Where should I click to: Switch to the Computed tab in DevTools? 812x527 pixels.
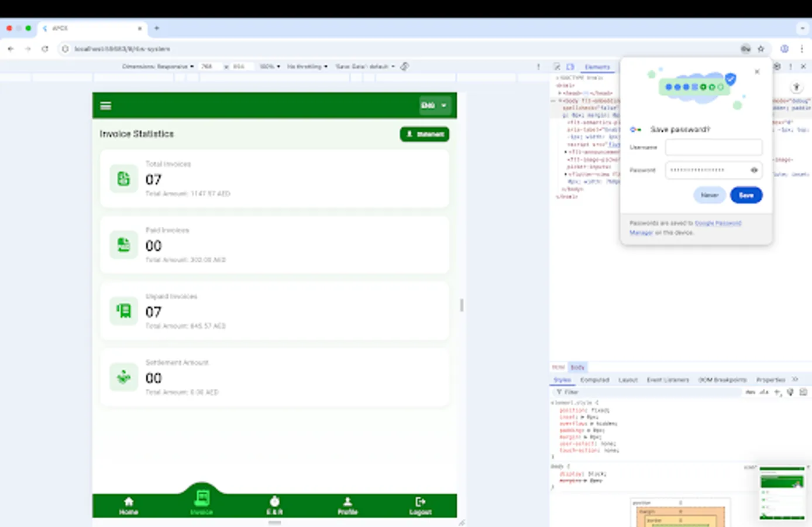tap(594, 379)
